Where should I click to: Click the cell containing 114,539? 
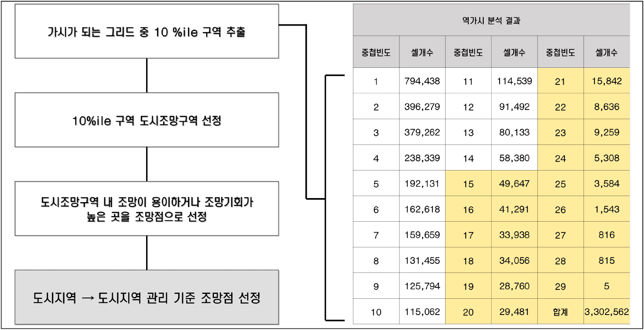coord(514,81)
